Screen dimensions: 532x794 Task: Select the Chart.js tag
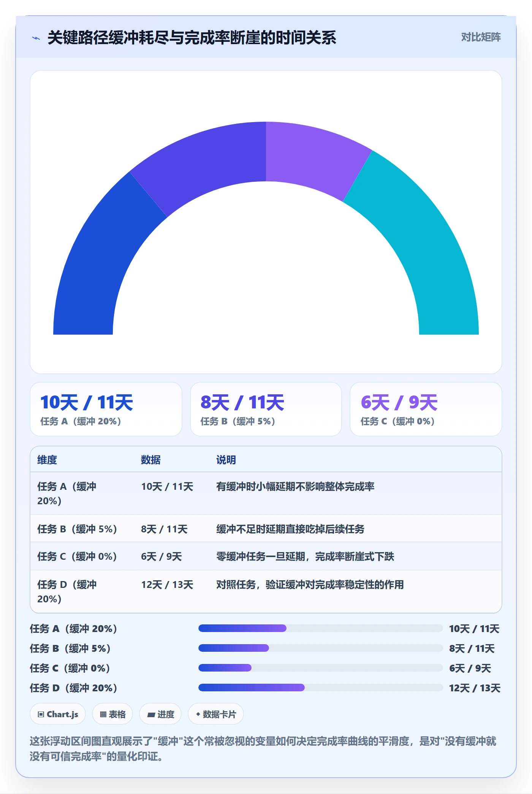pyautogui.click(x=58, y=714)
